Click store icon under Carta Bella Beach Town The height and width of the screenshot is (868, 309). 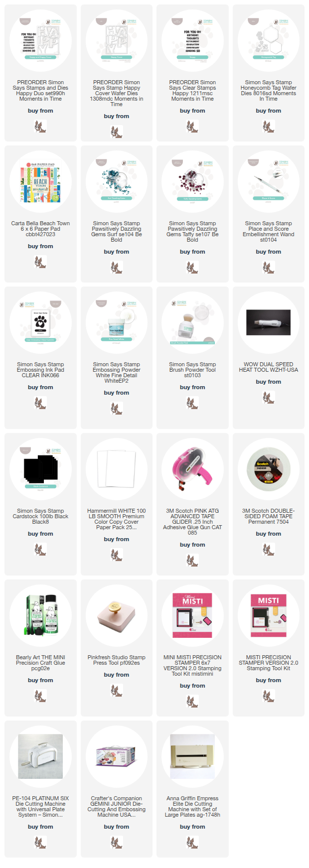pyautogui.click(x=40, y=262)
